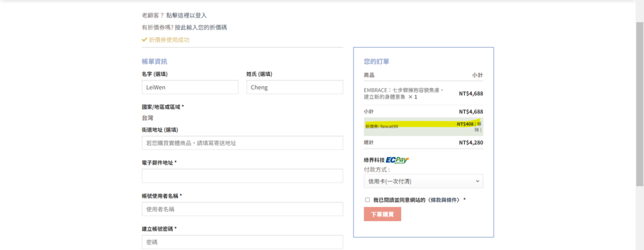Click the 您的訂單 order heading
644x250 pixels.
[x=377, y=62]
